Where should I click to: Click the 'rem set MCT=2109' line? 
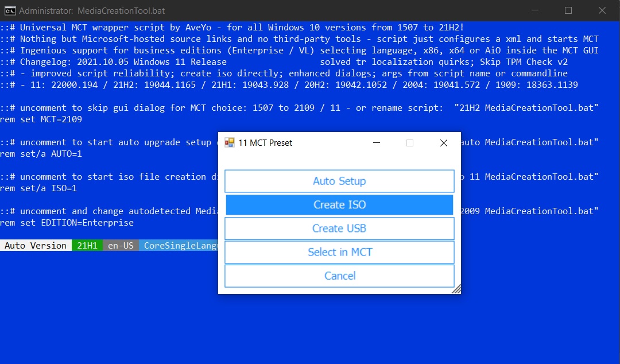click(x=41, y=119)
